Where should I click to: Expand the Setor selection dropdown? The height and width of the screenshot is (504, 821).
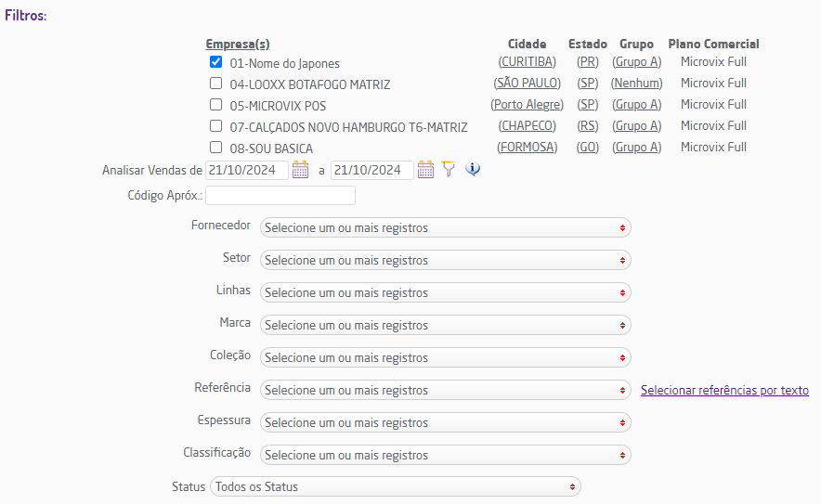pos(445,260)
